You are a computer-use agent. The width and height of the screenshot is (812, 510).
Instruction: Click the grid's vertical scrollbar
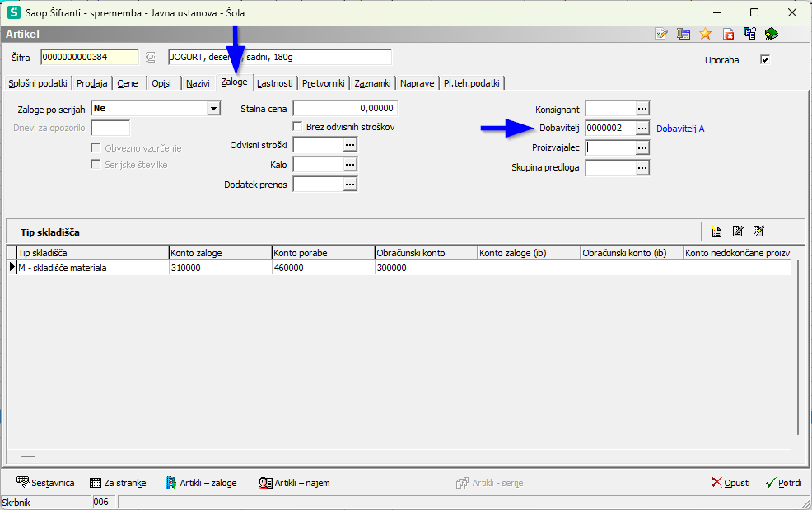pos(799,346)
